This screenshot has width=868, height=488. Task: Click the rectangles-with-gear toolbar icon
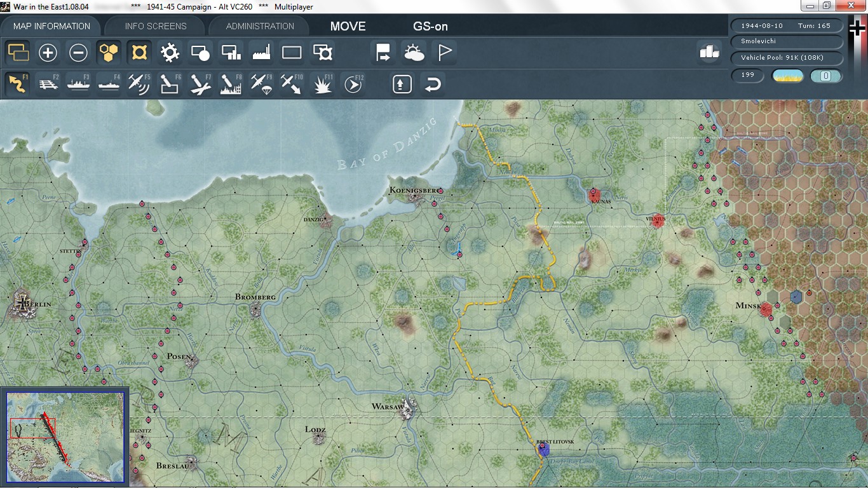tap(322, 52)
